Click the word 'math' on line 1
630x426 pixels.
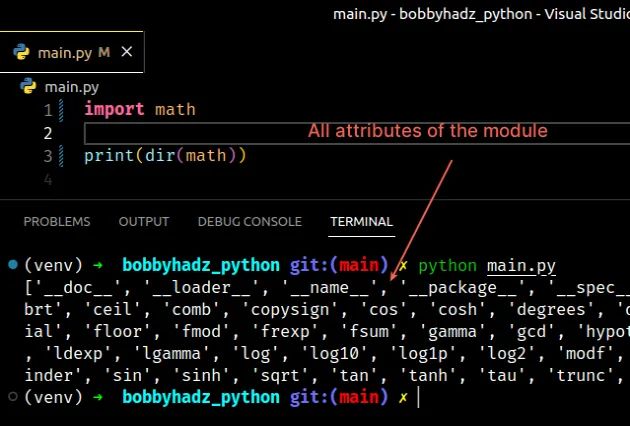click(175, 109)
